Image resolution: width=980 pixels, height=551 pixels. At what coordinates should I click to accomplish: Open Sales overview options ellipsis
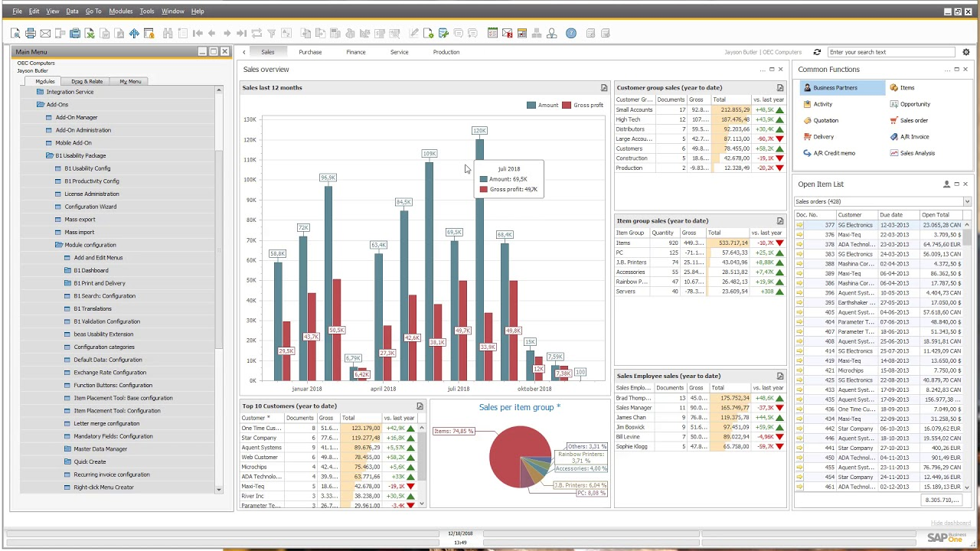coord(763,70)
